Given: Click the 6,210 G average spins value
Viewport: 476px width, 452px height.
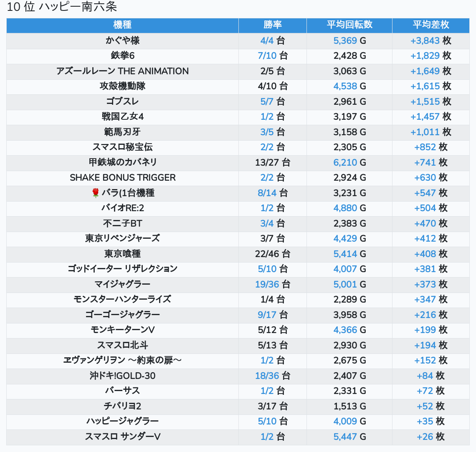Looking at the screenshot, I should point(349,162).
